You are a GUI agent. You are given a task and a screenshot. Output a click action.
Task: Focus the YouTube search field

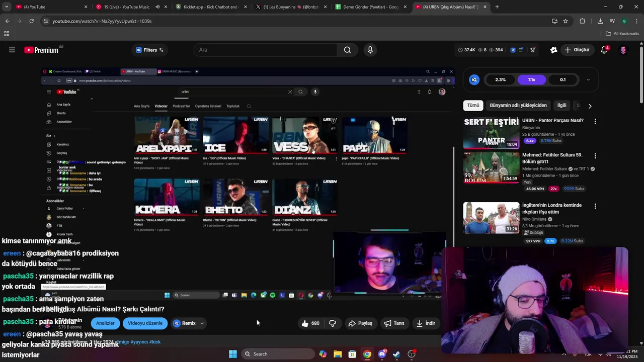pos(266,50)
